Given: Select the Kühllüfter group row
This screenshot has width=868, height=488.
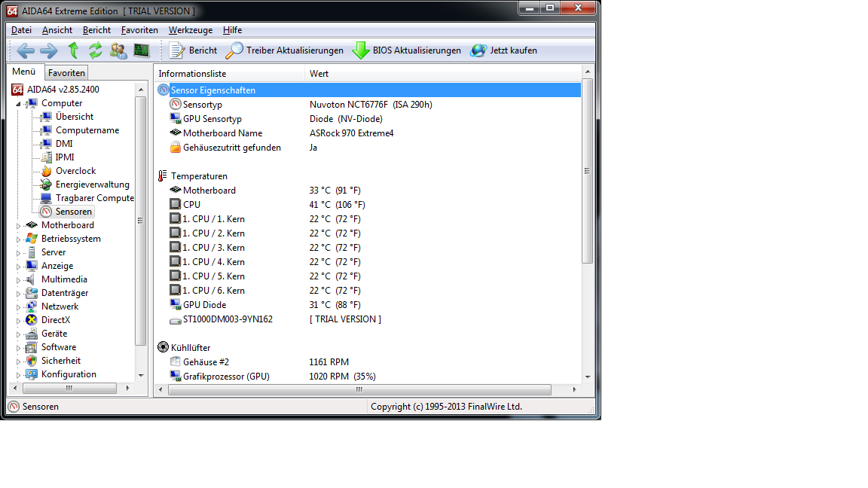Looking at the screenshot, I should (368, 347).
